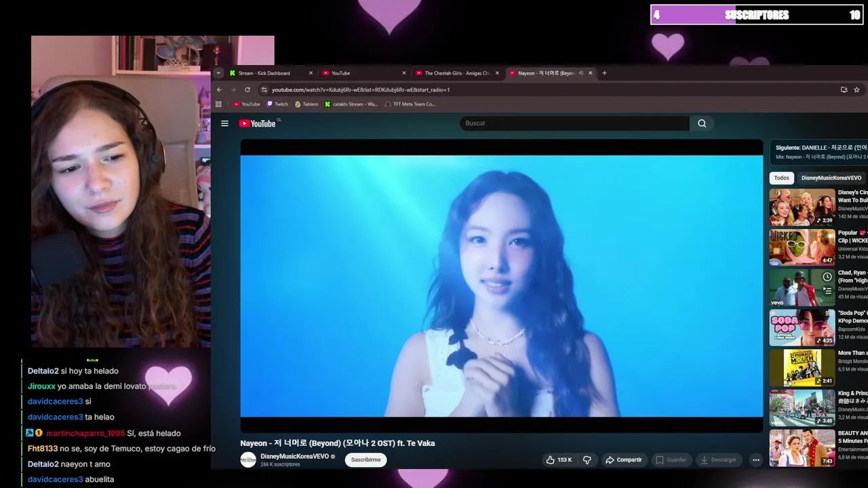Click the SUSCRIPTORES goal progress bar
This screenshot has height=488, width=868.
pos(756,15)
